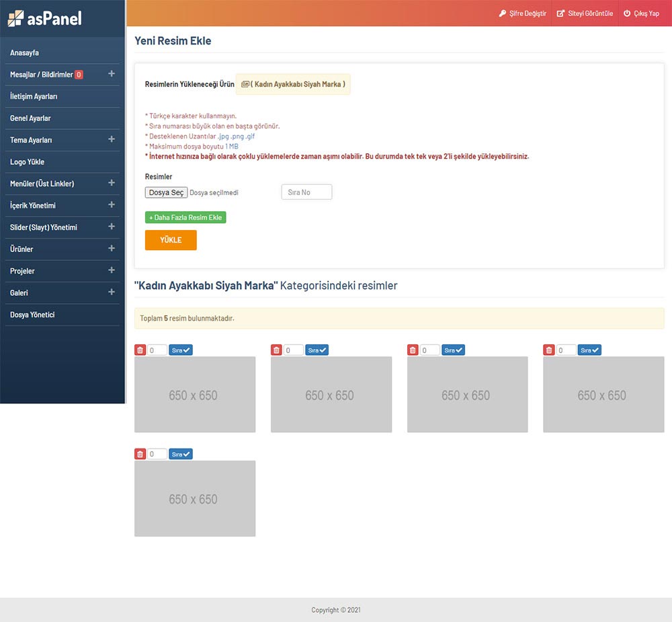The image size is (672, 622).
Task: Expand the Ürünler sidebar section
Action: coord(112,248)
